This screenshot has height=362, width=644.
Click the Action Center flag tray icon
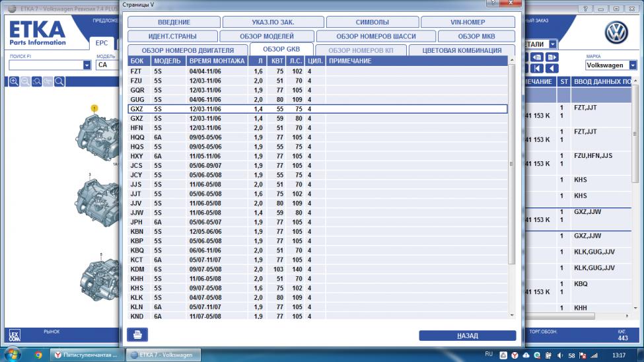pyautogui.click(x=583, y=355)
